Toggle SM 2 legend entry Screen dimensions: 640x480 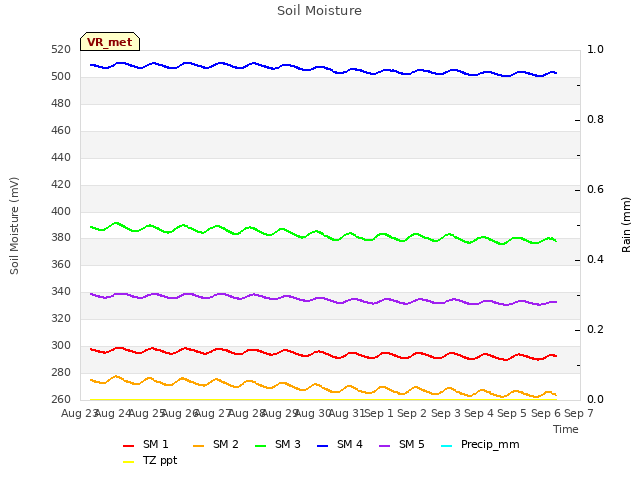(x=216, y=444)
